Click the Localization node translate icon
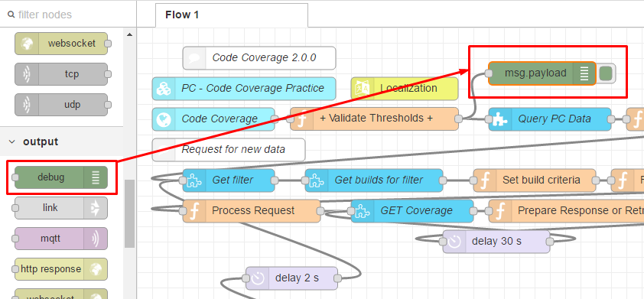Image resolution: width=644 pixels, height=299 pixels. (363, 88)
